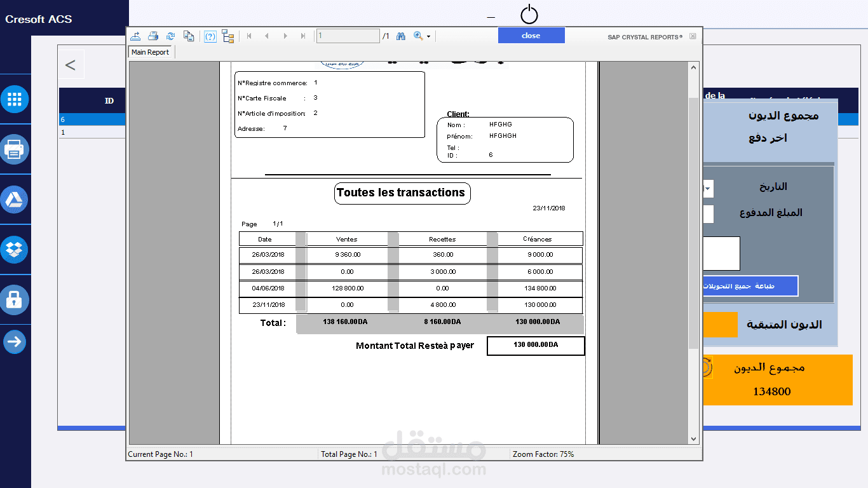Click the مجموع الديون orange panel label
This screenshot has width=868, height=488.
point(770,368)
